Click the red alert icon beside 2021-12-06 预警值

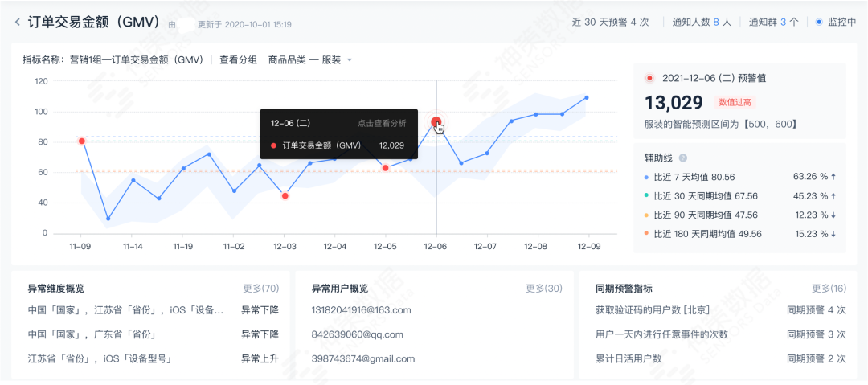(x=650, y=78)
